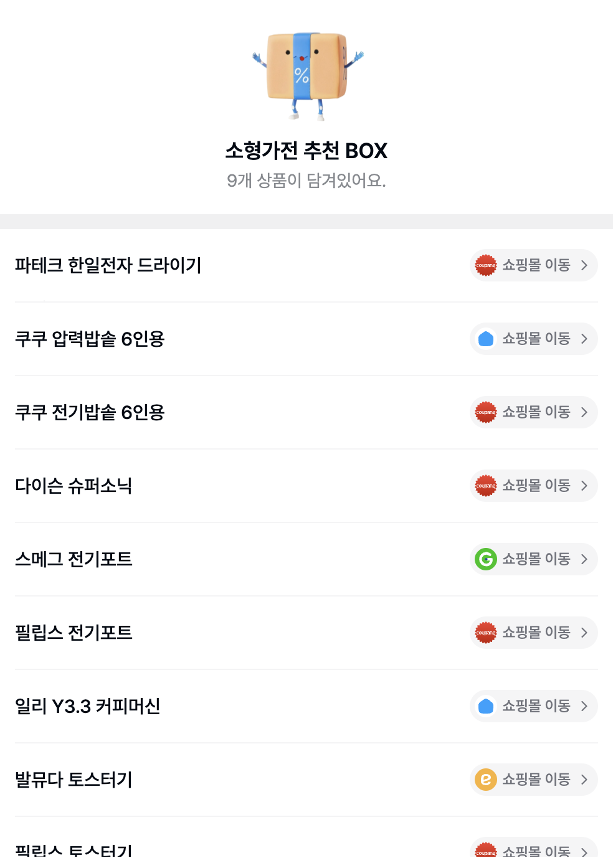Image resolution: width=613 pixels, height=868 pixels.
Task: Click green Gmarket icon beside 스메그 전기포트
Action: [486, 559]
